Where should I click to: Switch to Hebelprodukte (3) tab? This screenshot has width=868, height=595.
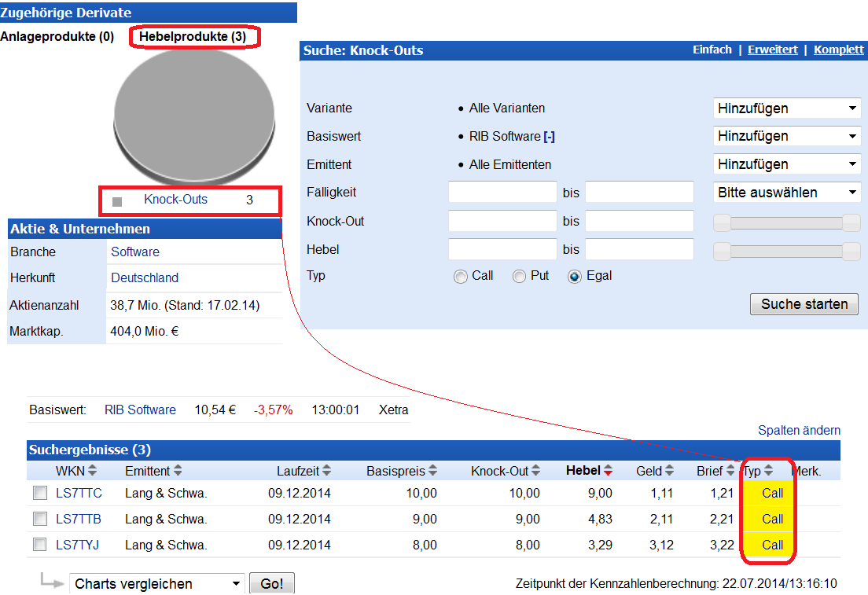193,37
